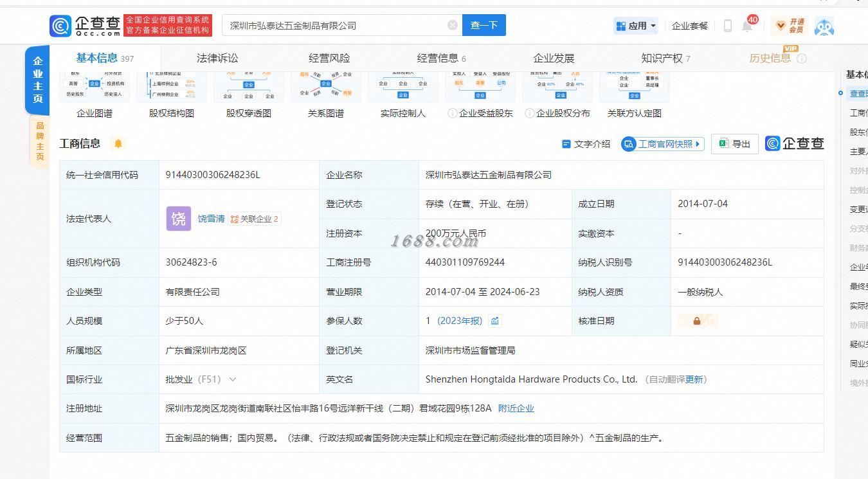Export data with the 导出 button
Screen dimensions: 868x479
pos(735,144)
